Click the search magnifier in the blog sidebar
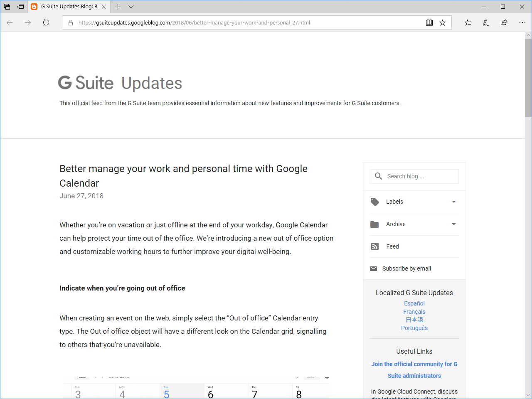The image size is (532, 399). point(378,176)
